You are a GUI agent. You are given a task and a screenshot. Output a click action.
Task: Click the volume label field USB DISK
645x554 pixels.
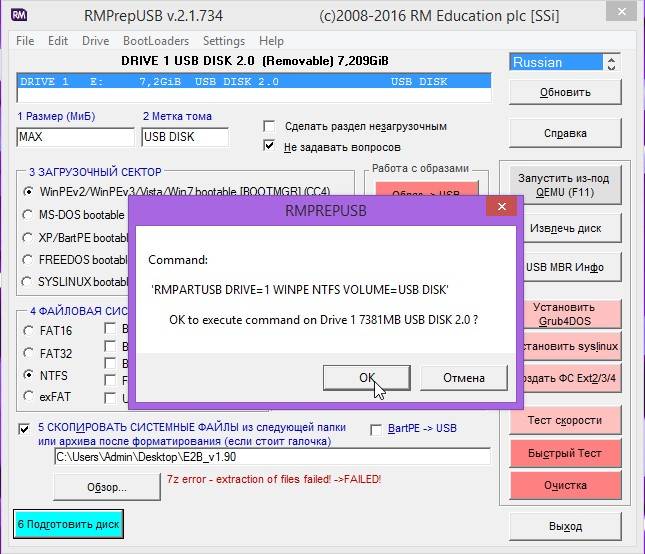pos(185,137)
